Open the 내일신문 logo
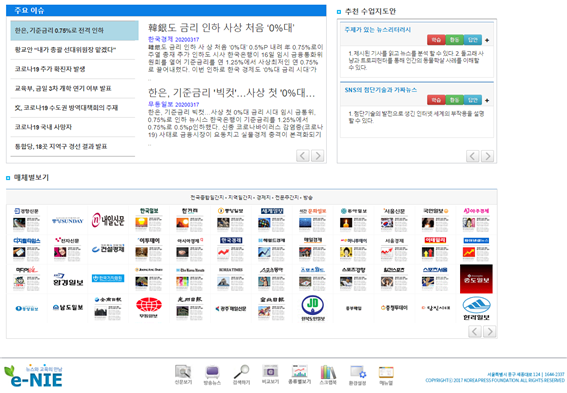This screenshot has width=567, height=393. coord(108,220)
